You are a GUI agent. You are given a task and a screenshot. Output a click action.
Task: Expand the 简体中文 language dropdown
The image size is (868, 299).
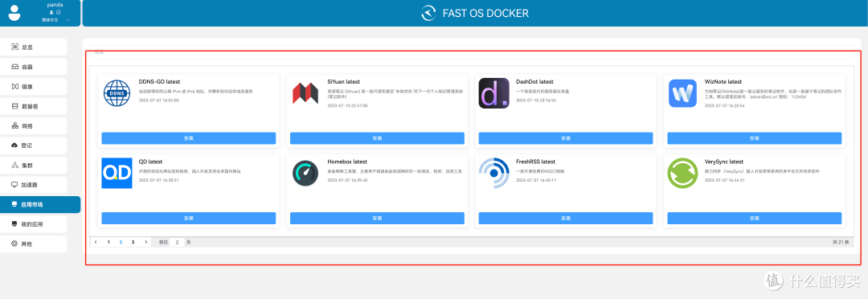click(x=55, y=20)
